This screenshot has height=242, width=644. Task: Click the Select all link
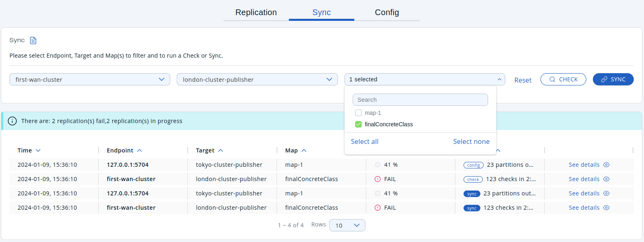tap(365, 141)
